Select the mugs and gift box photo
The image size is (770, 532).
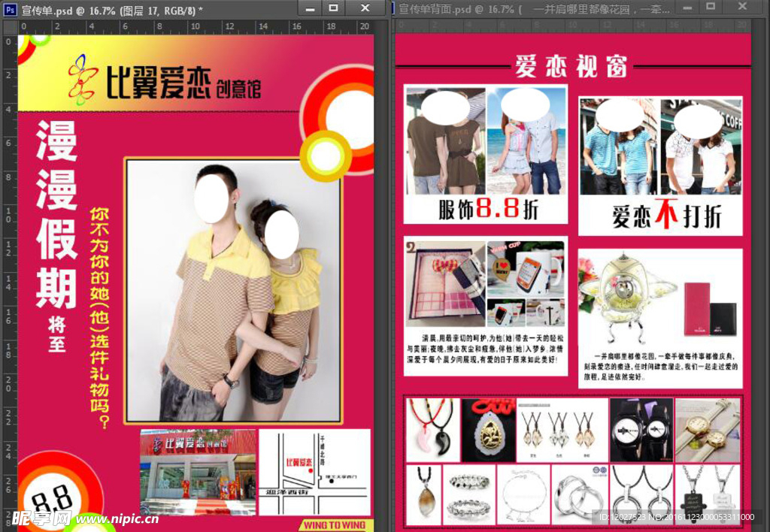pos(485,284)
